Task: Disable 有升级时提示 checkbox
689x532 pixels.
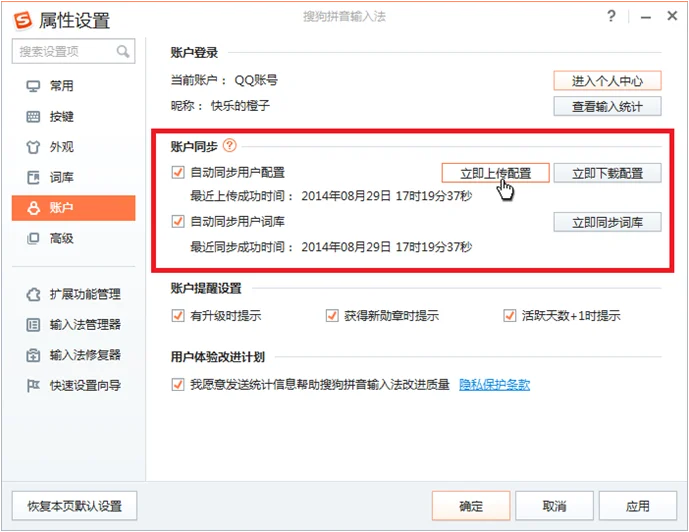Action: pyautogui.click(x=179, y=316)
